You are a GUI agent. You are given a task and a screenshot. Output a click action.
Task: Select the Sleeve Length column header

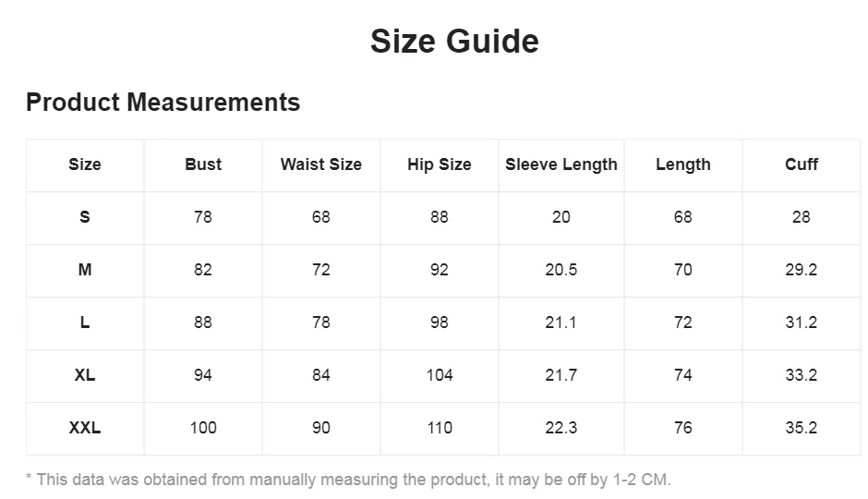click(561, 164)
